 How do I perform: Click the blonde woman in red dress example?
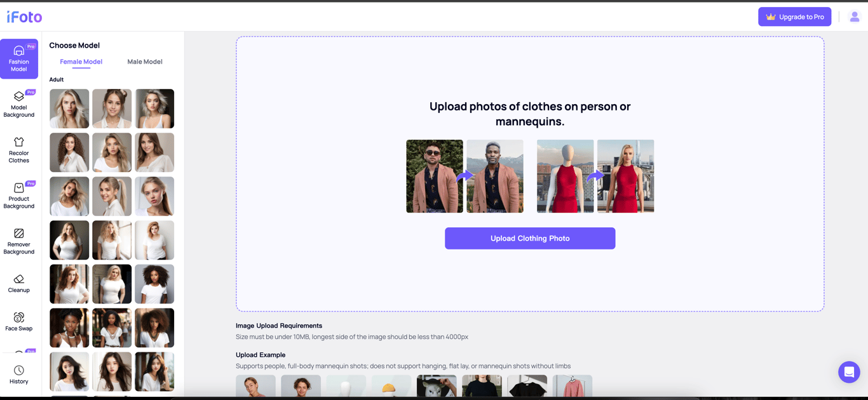point(626,176)
